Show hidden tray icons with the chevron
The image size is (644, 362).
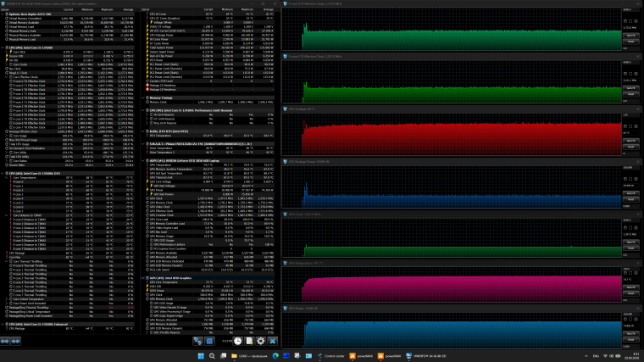click(586, 356)
